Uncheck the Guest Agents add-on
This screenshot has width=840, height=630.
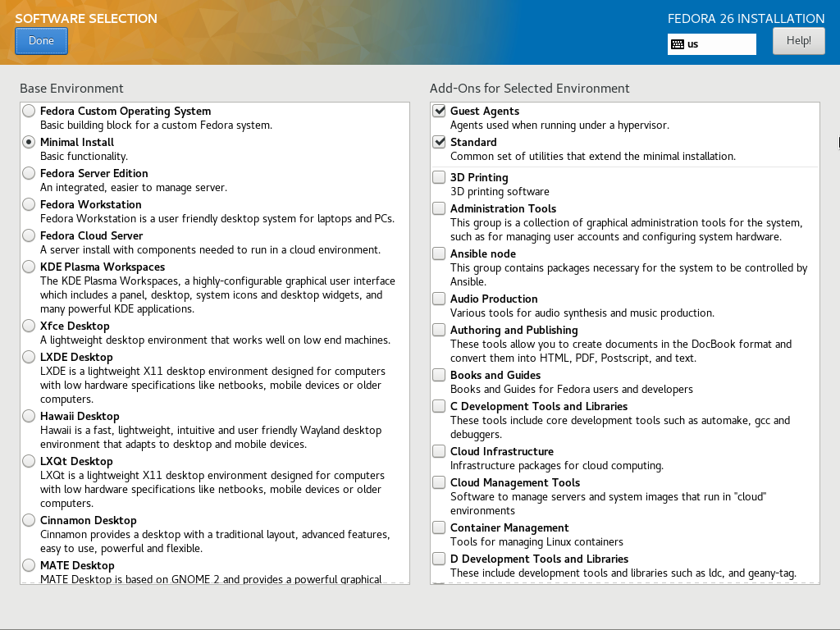point(440,111)
